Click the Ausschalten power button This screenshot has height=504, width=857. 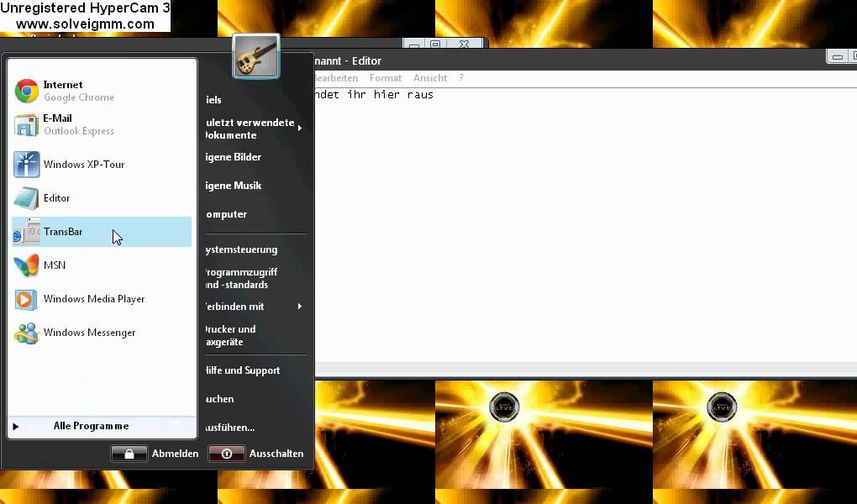pyautogui.click(x=226, y=454)
